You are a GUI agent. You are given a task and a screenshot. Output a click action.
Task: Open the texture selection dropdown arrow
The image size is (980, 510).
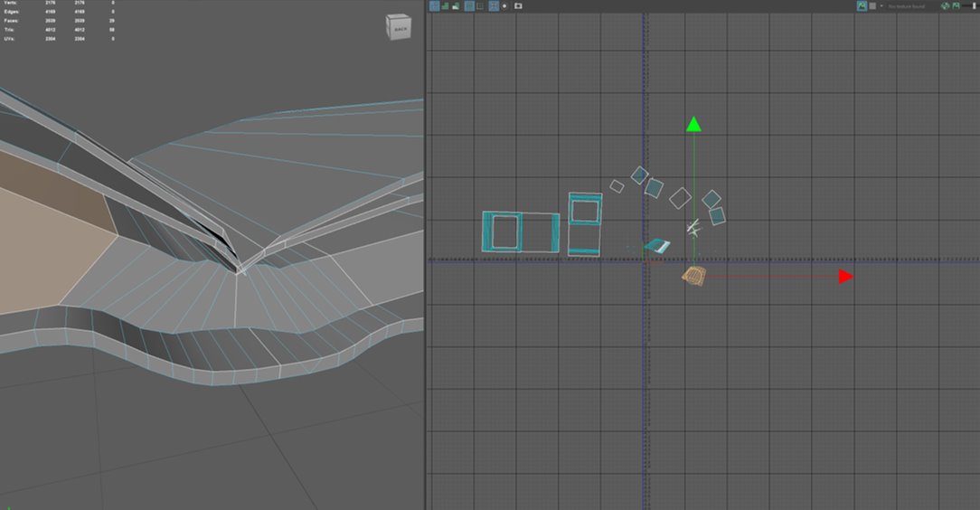pyautogui.click(x=881, y=5)
